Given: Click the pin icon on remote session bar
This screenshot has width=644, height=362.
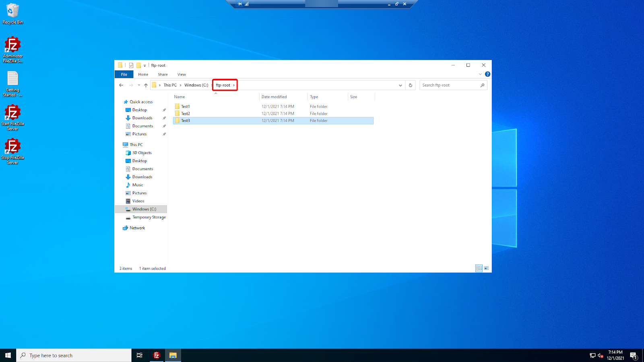Looking at the screenshot, I should click(240, 4).
